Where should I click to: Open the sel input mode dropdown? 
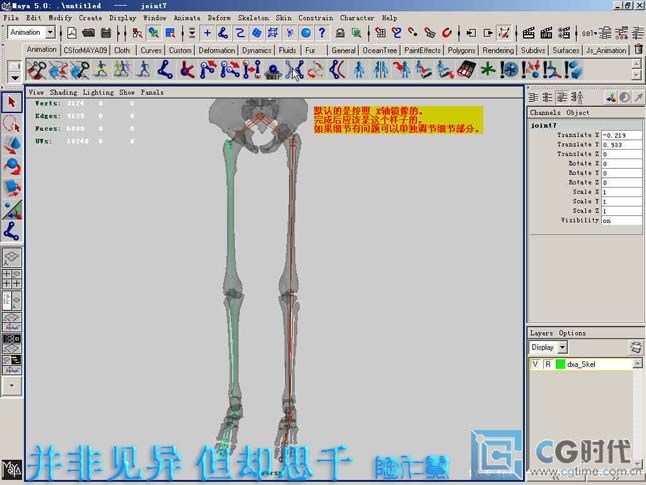click(589, 33)
